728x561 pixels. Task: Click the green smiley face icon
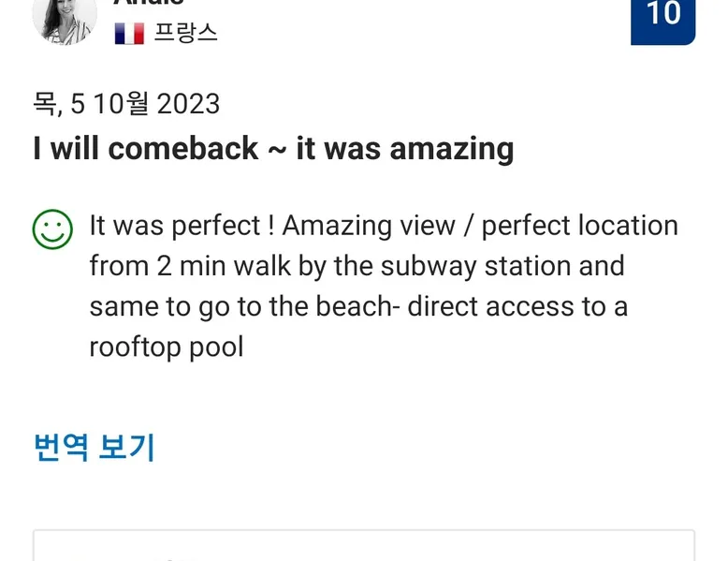coord(52,229)
